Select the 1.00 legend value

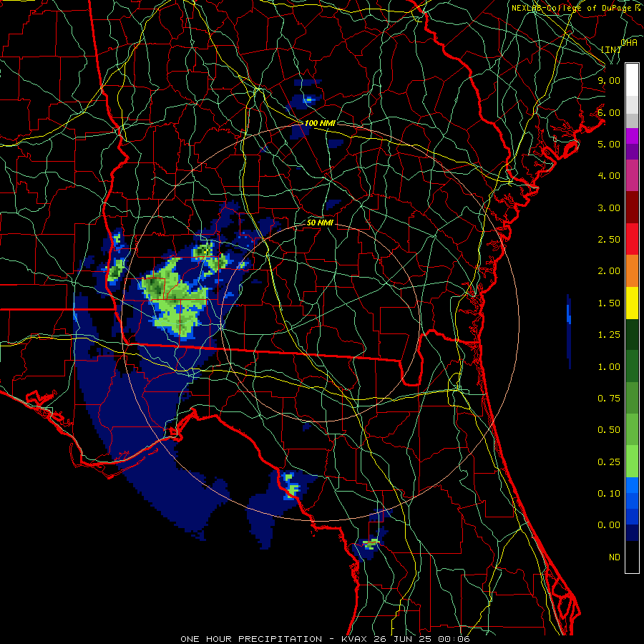tap(609, 367)
